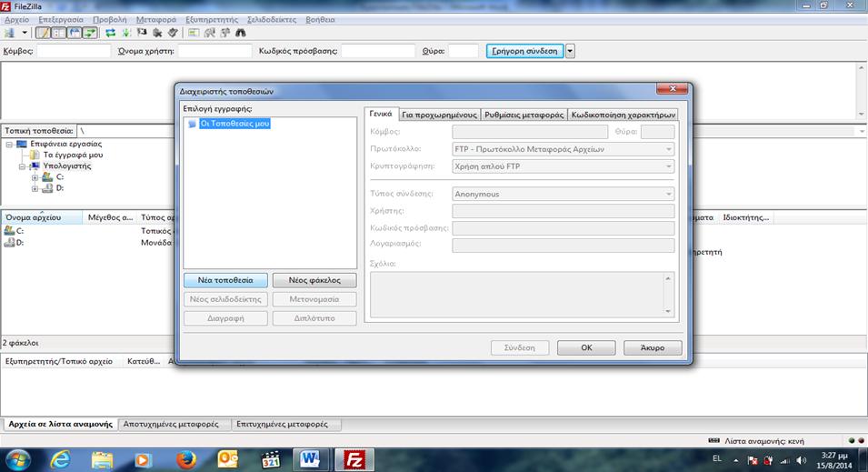Image resolution: width=868 pixels, height=472 pixels.
Task: Open the Windows Start button
Action: tap(17, 460)
